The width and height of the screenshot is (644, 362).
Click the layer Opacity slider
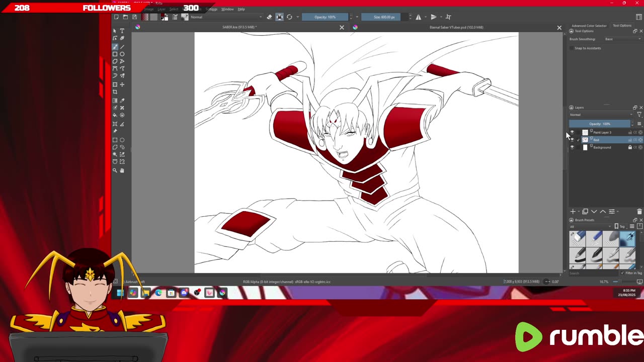pyautogui.click(x=600, y=124)
